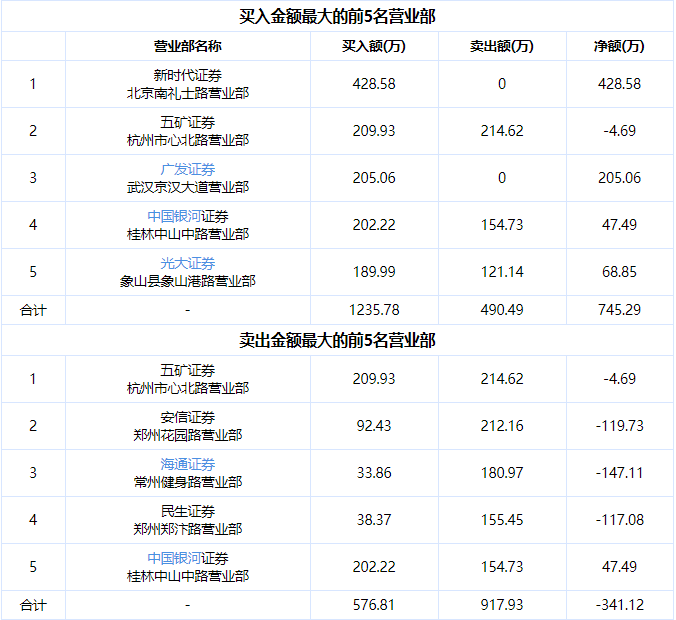Click the 卖出额(万) column header

502,46
